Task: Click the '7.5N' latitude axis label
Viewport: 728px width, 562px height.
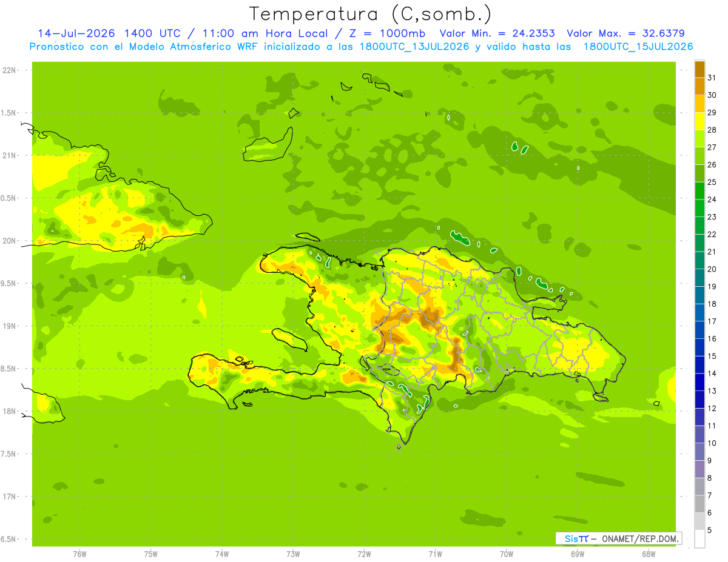Action: tap(8, 454)
